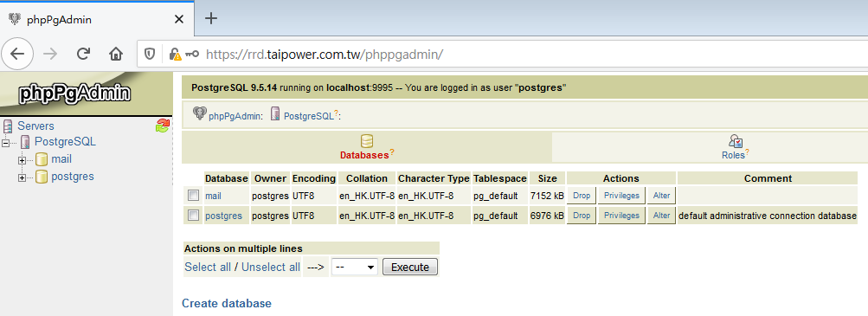Select PostgreSQL label in the server tree
This screenshot has width=868, height=316.
65,142
